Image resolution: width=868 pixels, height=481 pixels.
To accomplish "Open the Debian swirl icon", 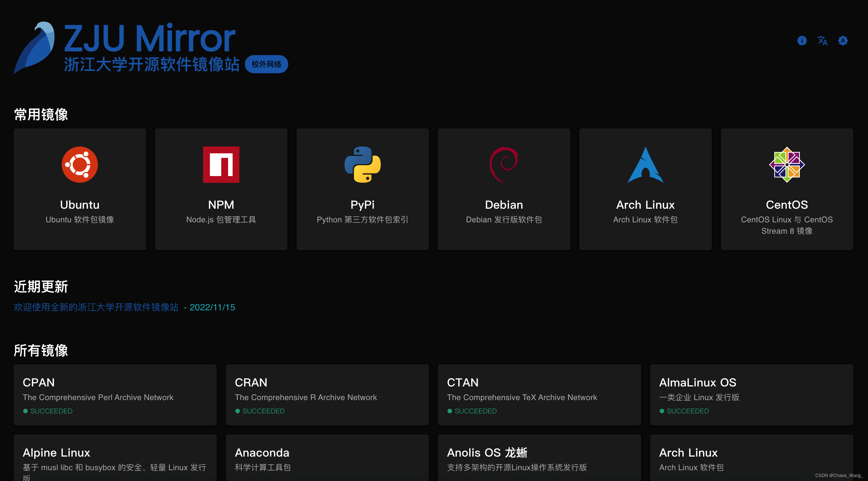I will (x=504, y=165).
